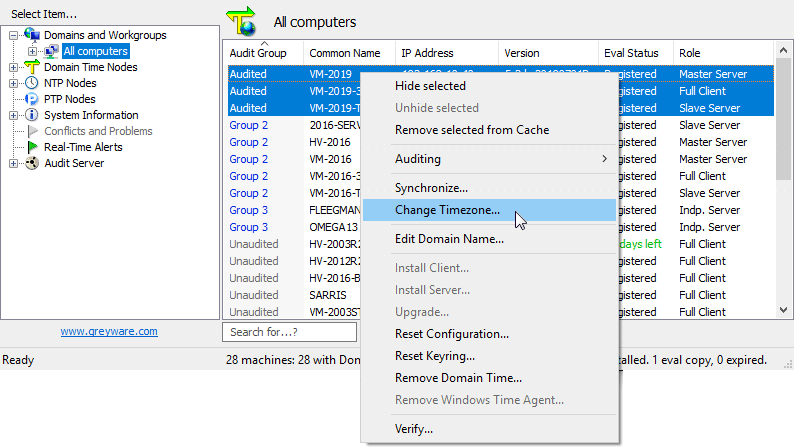794x447 pixels.
Task: Select Synchronize... in context menu
Action: pos(489,188)
